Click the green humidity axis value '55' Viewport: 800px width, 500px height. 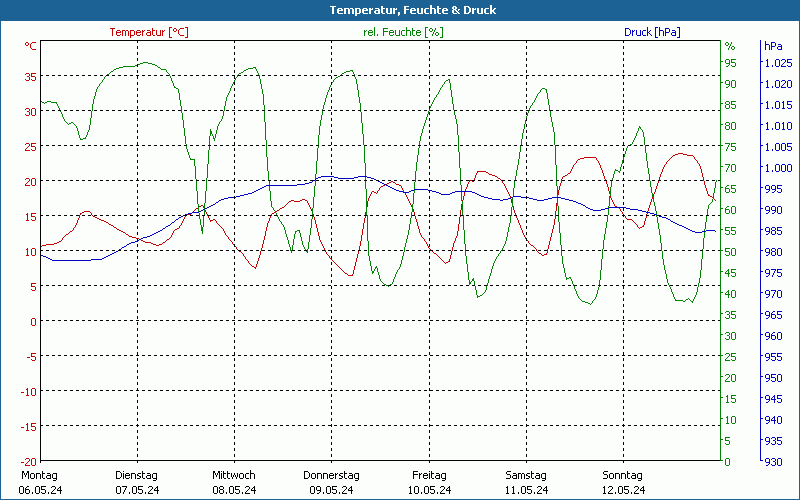tap(731, 231)
